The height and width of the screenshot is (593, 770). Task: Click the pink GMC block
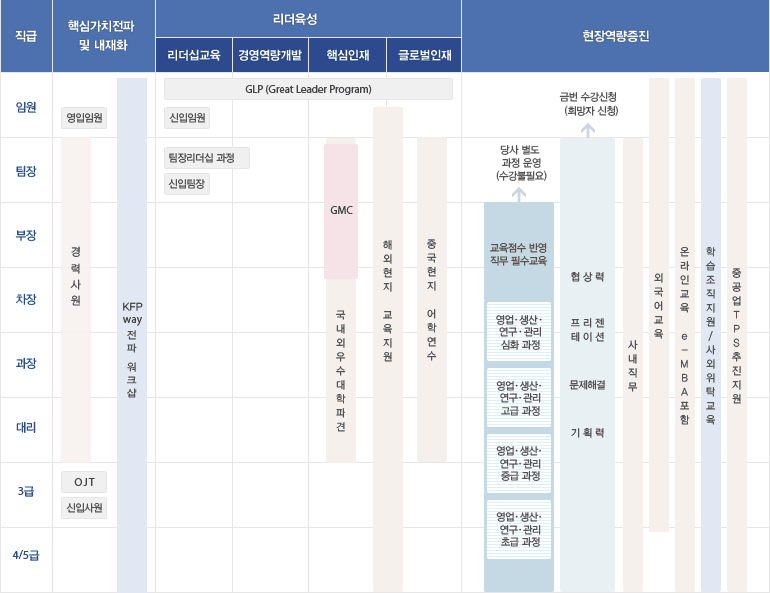[x=341, y=211]
